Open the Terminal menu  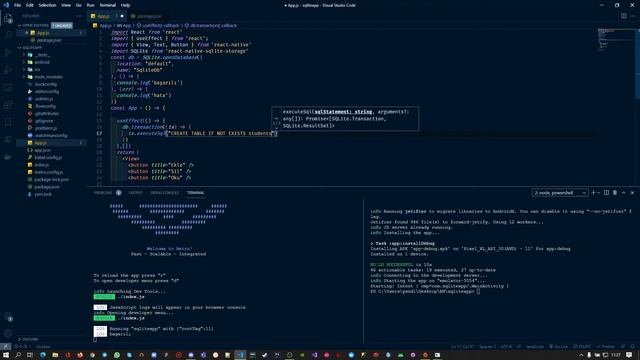[x=107, y=5]
